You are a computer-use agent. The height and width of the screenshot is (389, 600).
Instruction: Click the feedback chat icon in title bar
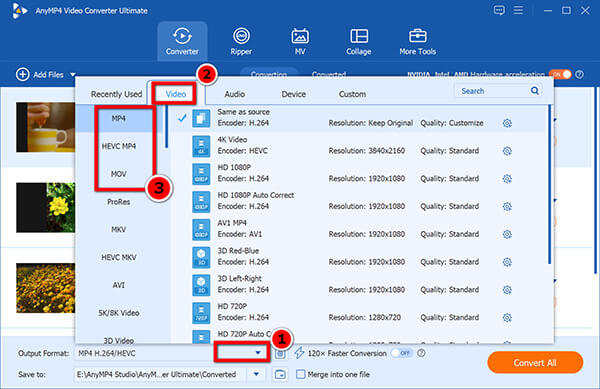click(x=499, y=10)
